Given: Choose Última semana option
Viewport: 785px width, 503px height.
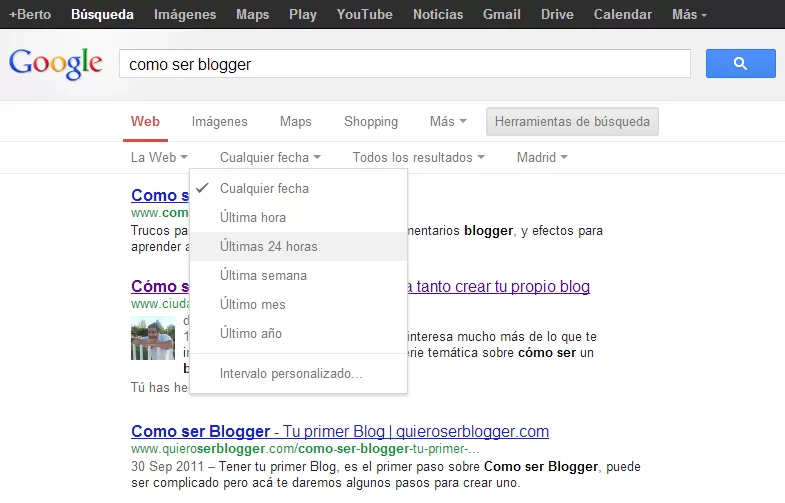Looking at the screenshot, I should 298,276.
